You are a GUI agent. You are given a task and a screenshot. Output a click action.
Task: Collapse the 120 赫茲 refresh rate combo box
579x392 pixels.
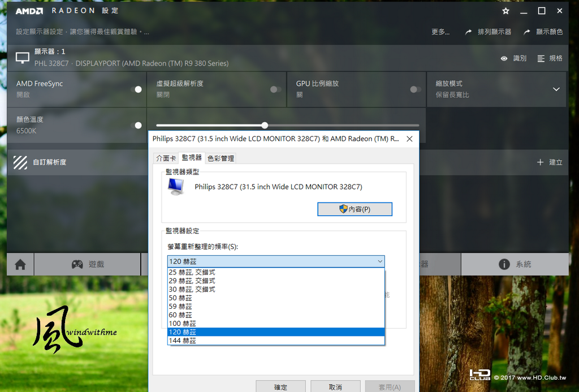276,261
